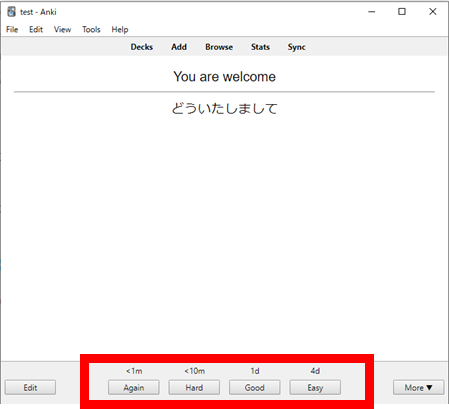Screen dimensions: 449x409
Task: Open the Tools menu
Action: click(x=91, y=30)
